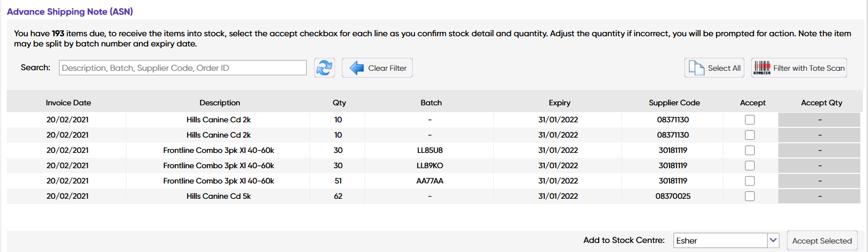
Task: Sort by the Supplier Code column header
Action: tap(674, 103)
